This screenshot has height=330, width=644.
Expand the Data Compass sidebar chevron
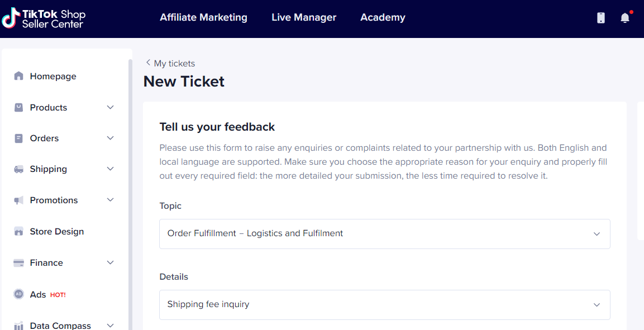pos(110,325)
